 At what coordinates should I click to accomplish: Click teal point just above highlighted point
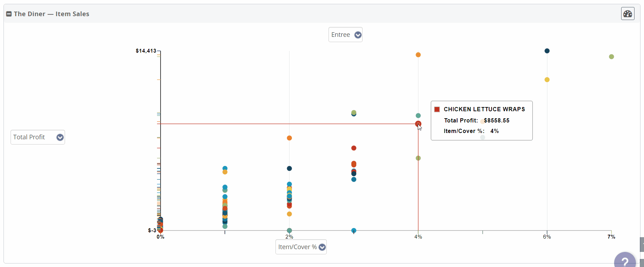coord(418,115)
